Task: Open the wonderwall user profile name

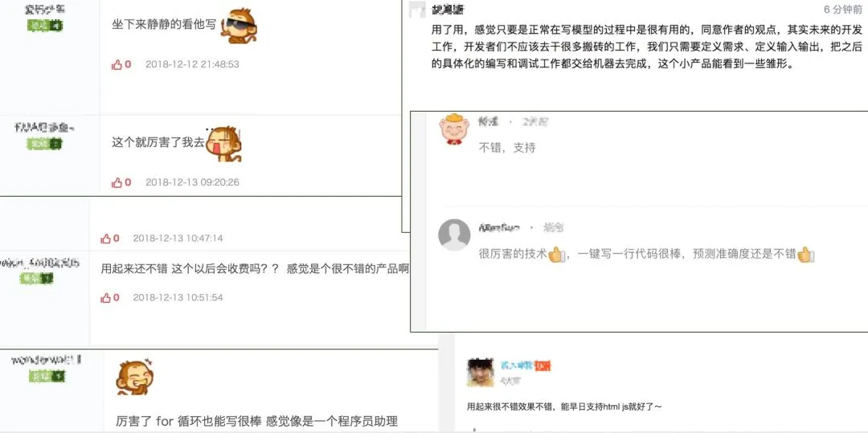Action: 47,360
